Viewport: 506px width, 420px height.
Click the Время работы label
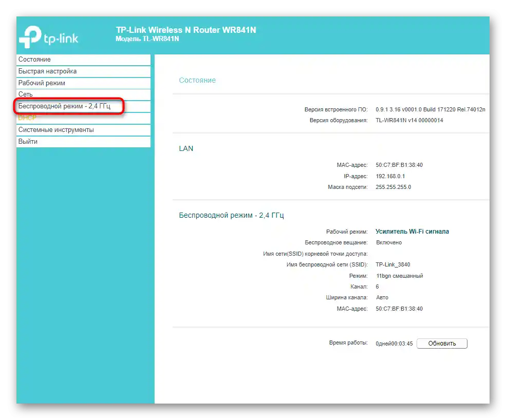tap(348, 343)
